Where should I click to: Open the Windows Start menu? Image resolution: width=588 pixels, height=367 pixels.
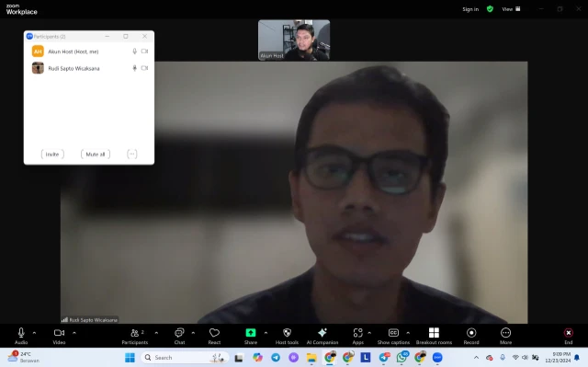click(x=130, y=358)
